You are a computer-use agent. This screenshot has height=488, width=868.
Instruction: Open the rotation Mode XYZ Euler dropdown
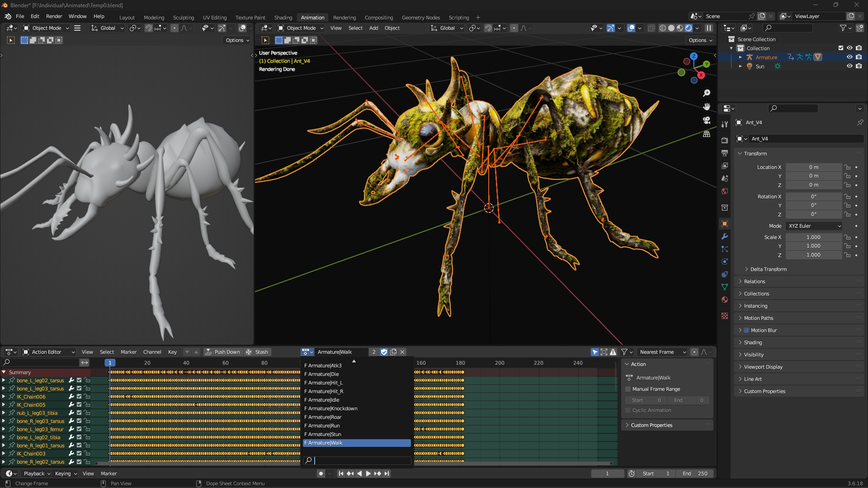tap(814, 226)
